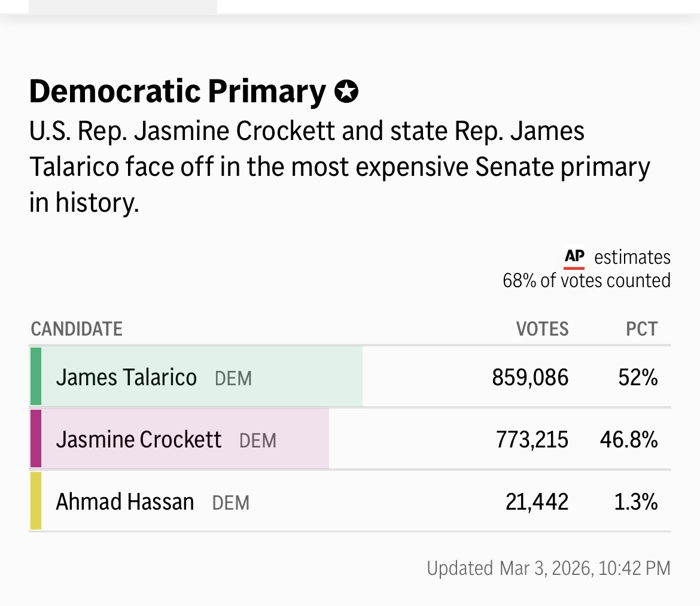The width and height of the screenshot is (700, 606).
Task: Click the green color bar for Talarico
Action: [x=36, y=377]
